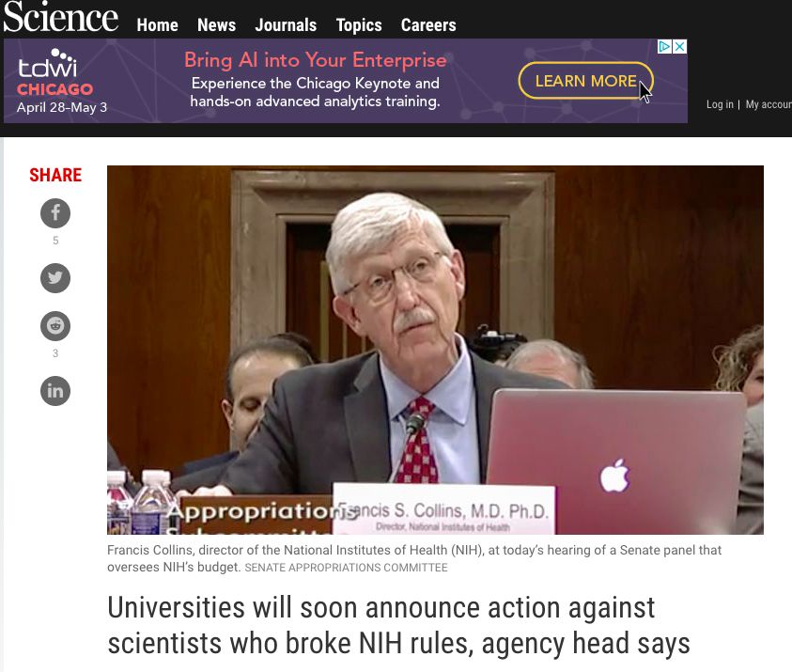Share article via Twitter icon
Viewport: 792px width, 672px height.
(55, 278)
